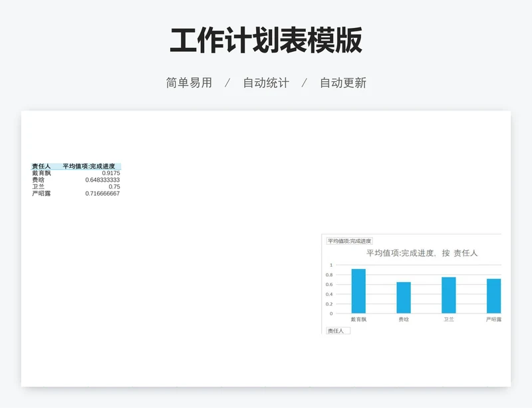Select the 戴育飘 row label cell
532x408 pixels.
point(41,173)
